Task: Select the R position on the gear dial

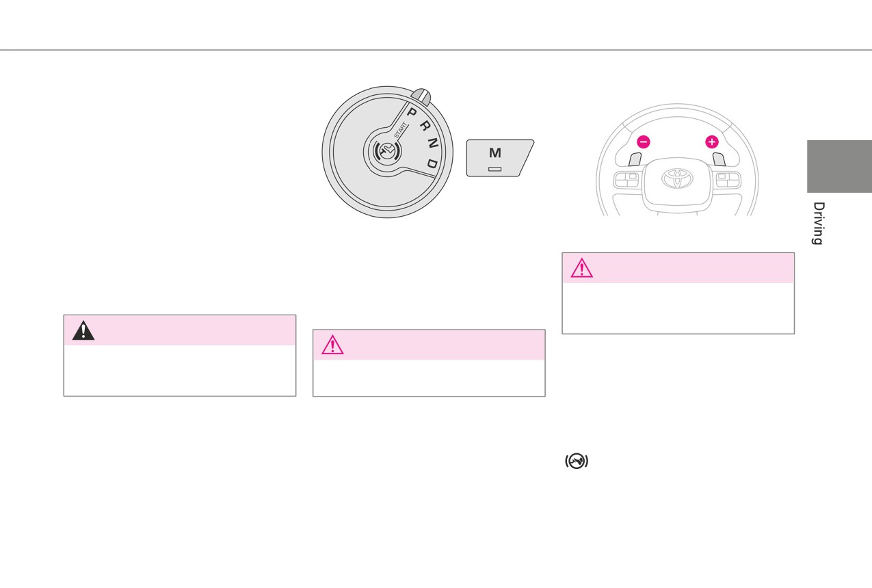Action: tap(425, 125)
